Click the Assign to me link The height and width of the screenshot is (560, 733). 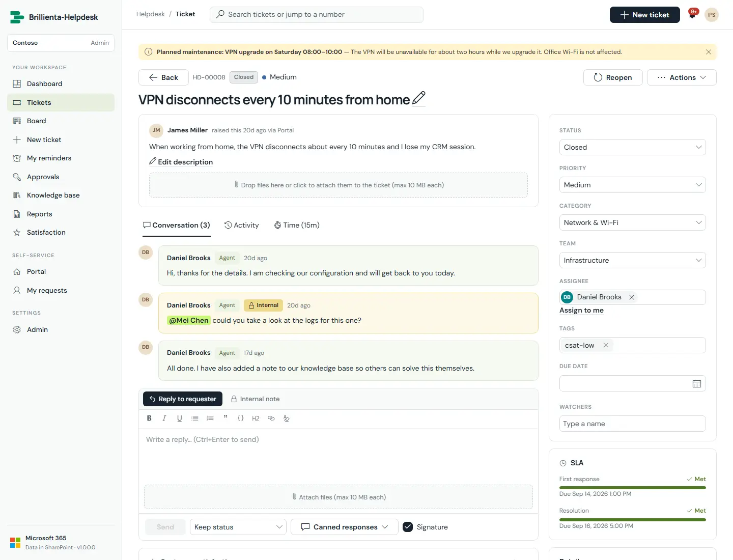point(581,311)
